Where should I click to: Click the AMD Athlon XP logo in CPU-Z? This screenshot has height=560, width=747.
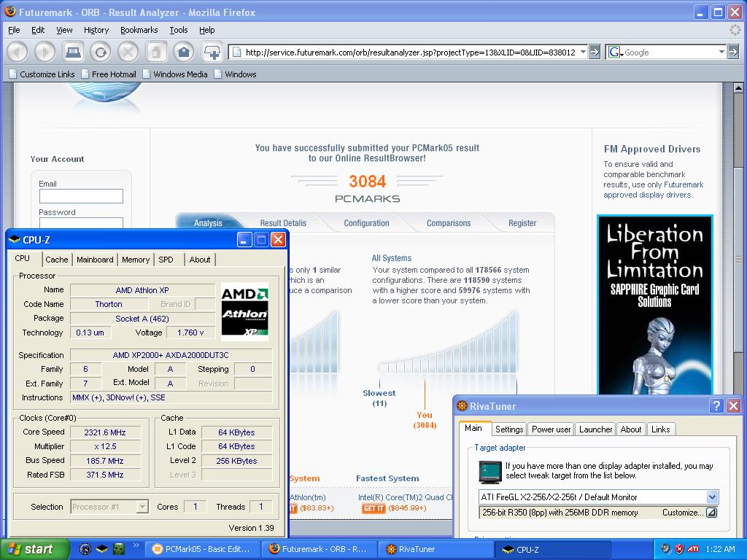[x=245, y=311]
